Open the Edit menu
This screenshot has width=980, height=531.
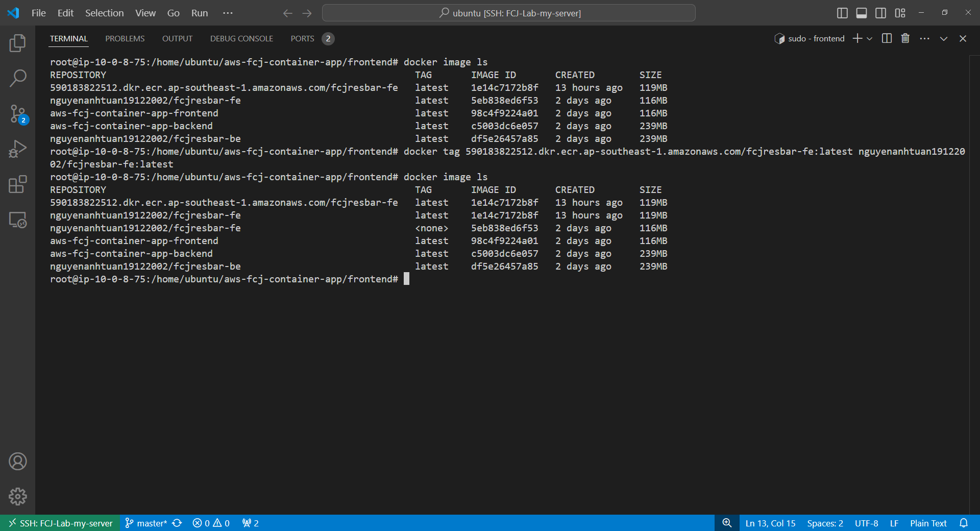coord(65,13)
